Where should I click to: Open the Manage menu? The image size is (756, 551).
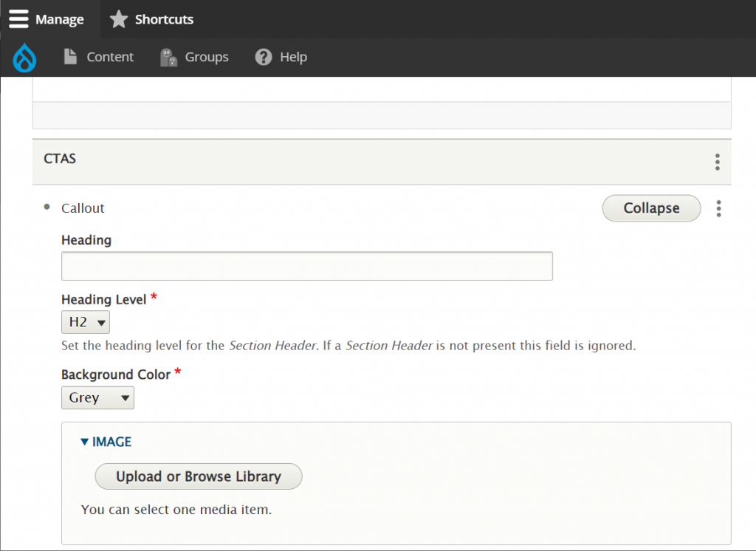(x=59, y=19)
